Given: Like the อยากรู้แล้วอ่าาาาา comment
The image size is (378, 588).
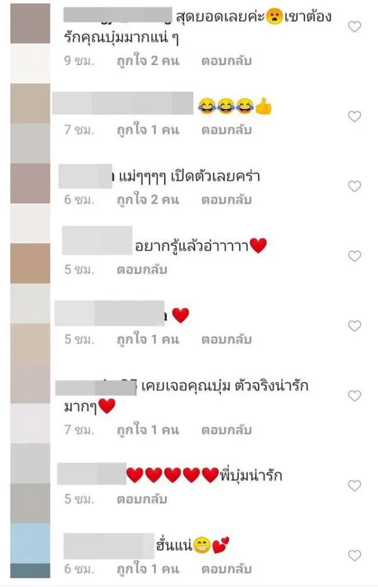Looking at the screenshot, I should pos(354,256).
